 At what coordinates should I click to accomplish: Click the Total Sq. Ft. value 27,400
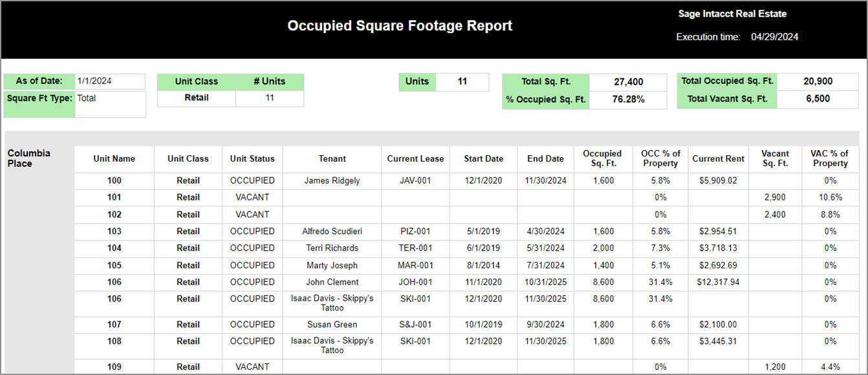(x=627, y=82)
